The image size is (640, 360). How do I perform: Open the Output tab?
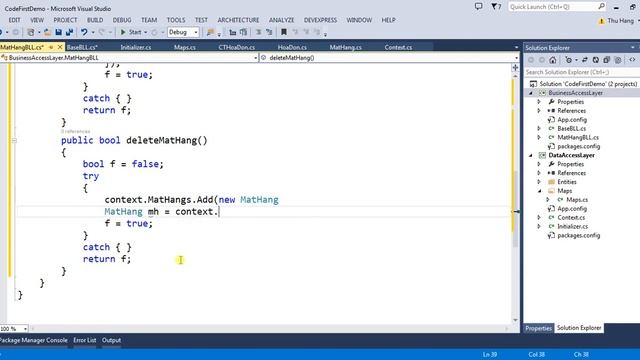(111, 340)
